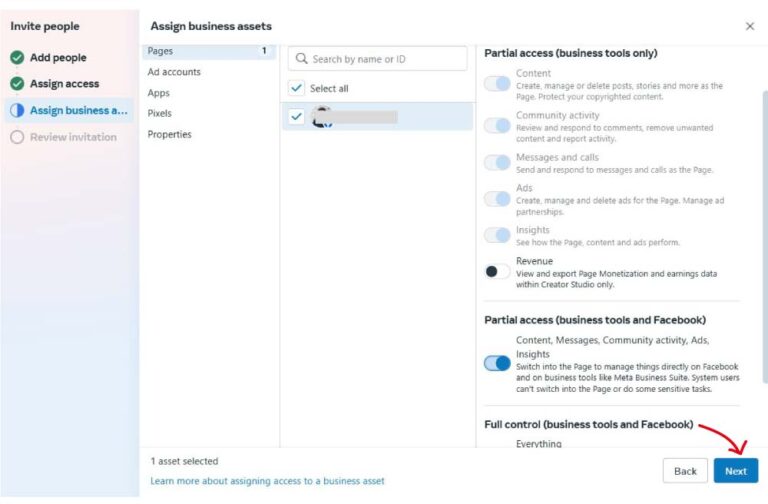The width and height of the screenshot is (768, 504).
Task: Toggle the Select all checkbox
Action: [296, 88]
